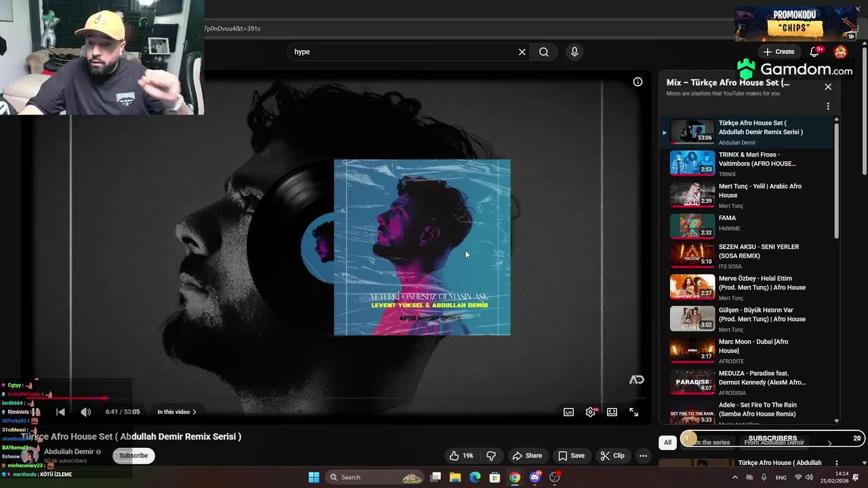
Task: Open menu for 'Türkçe Afro House ( Abdullah' suggestion
Action: point(836,464)
